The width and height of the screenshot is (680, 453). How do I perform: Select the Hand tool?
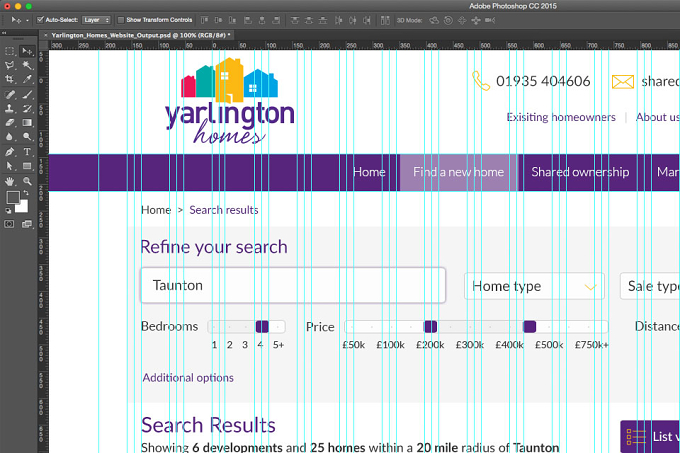(10, 181)
